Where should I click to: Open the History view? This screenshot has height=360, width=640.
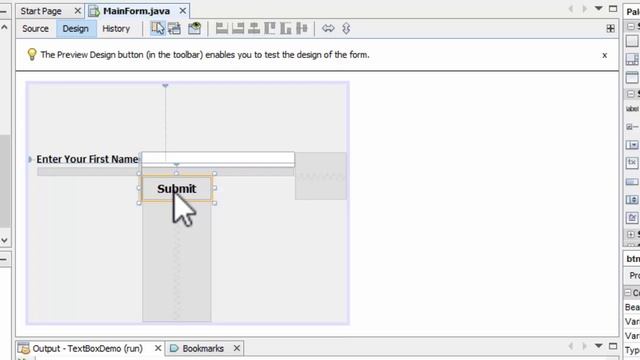coord(116,29)
